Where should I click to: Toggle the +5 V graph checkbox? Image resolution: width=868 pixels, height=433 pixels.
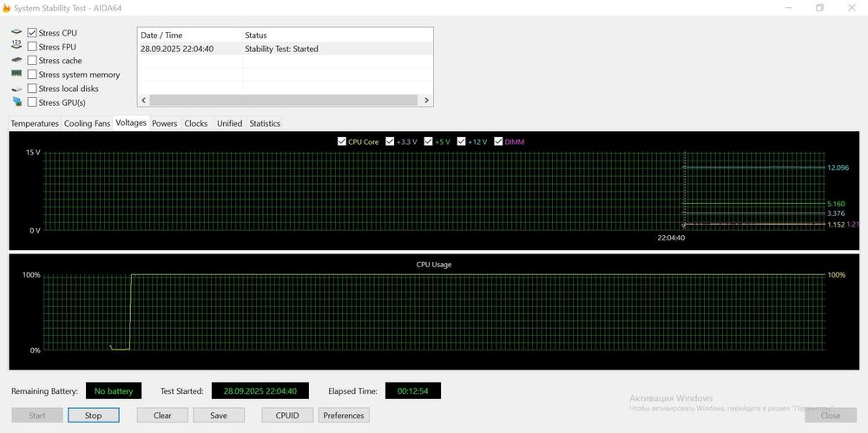click(x=428, y=141)
